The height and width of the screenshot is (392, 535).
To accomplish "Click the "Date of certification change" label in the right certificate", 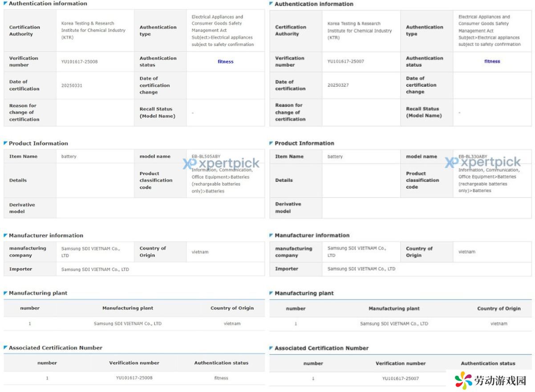I will (421, 85).
